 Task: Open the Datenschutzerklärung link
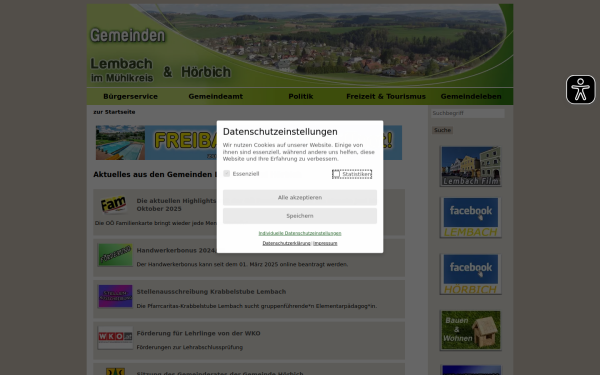[286, 243]
